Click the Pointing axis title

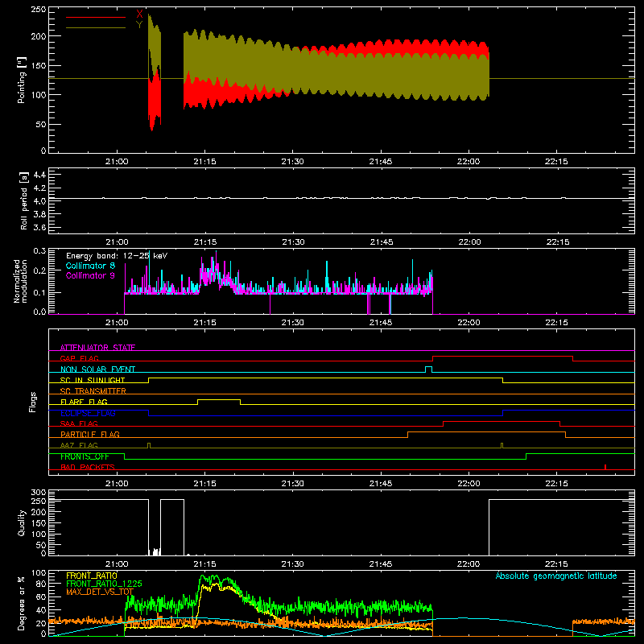pos(22,80)
